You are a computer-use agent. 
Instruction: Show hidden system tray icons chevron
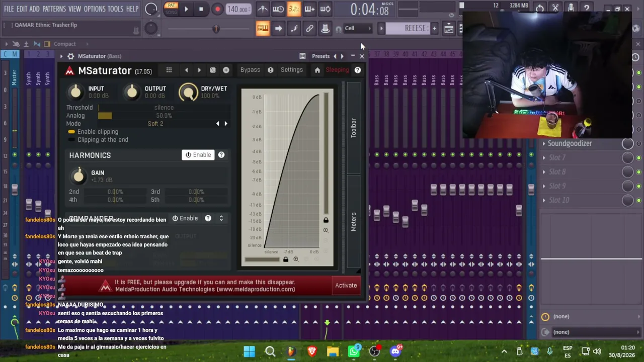coord(504,351)
